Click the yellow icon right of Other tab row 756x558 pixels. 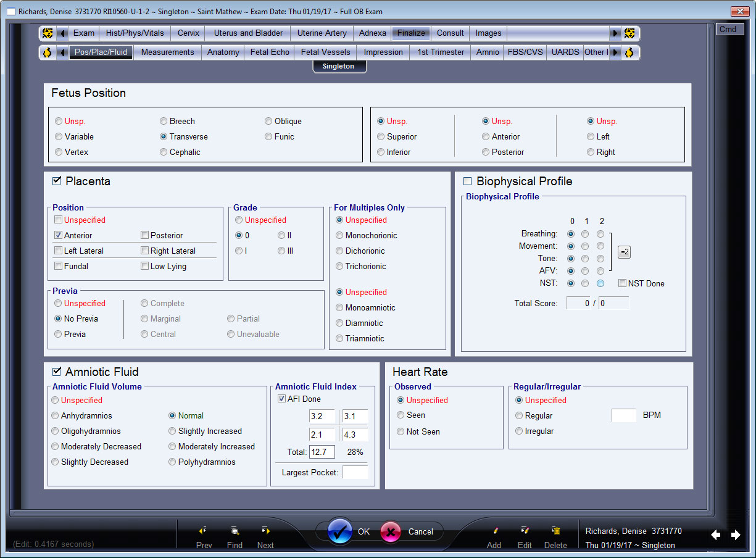[629, 52]
